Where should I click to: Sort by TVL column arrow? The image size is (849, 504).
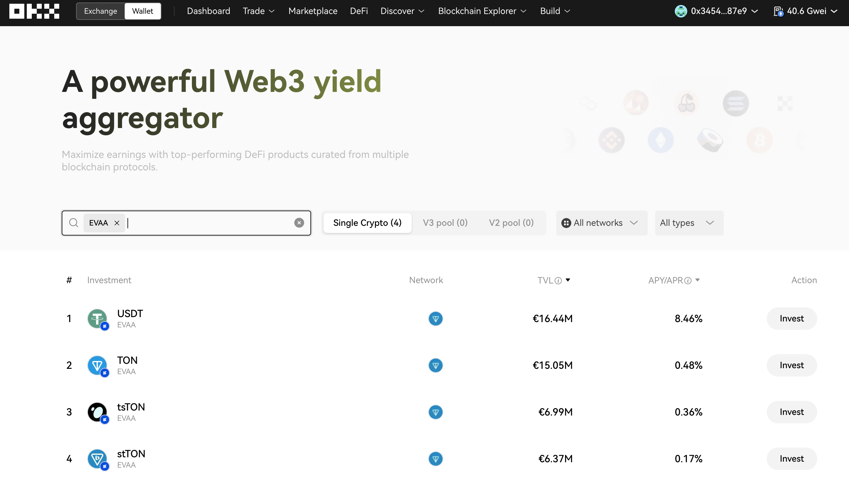pyautogui.click(x=568, y=280)
